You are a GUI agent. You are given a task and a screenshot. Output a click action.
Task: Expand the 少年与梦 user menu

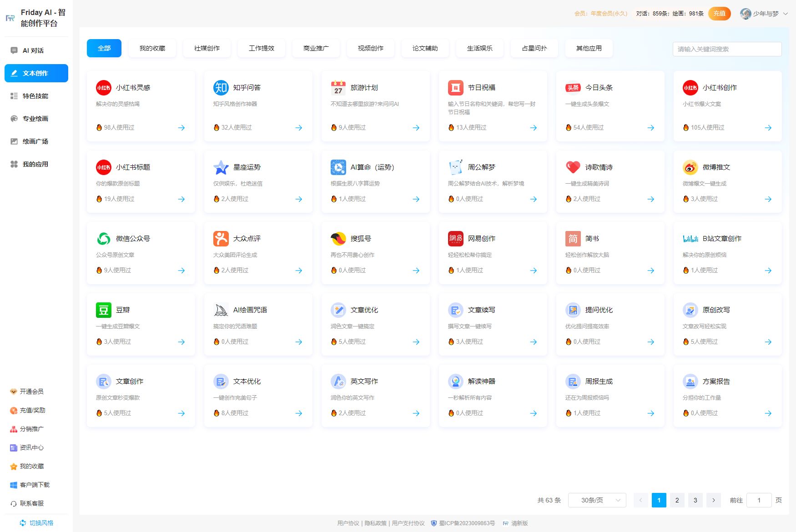pyautogui.click(x=764, y=14)
